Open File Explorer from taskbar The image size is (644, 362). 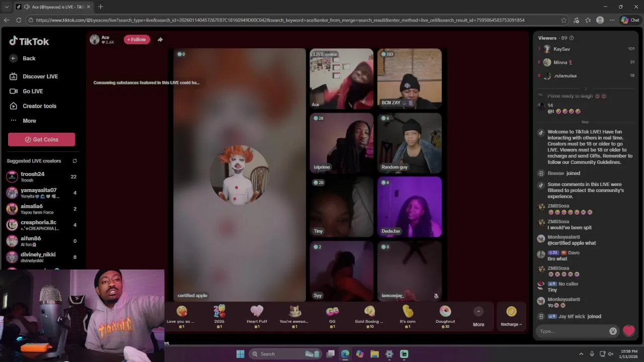click(374, 354)
